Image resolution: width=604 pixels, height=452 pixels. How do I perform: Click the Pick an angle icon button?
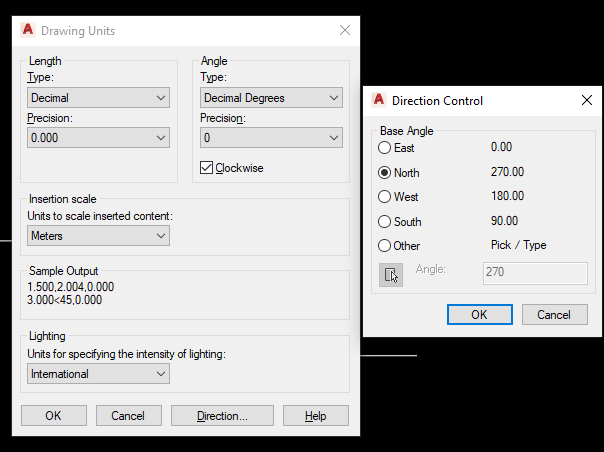click(x=391, y=275)
